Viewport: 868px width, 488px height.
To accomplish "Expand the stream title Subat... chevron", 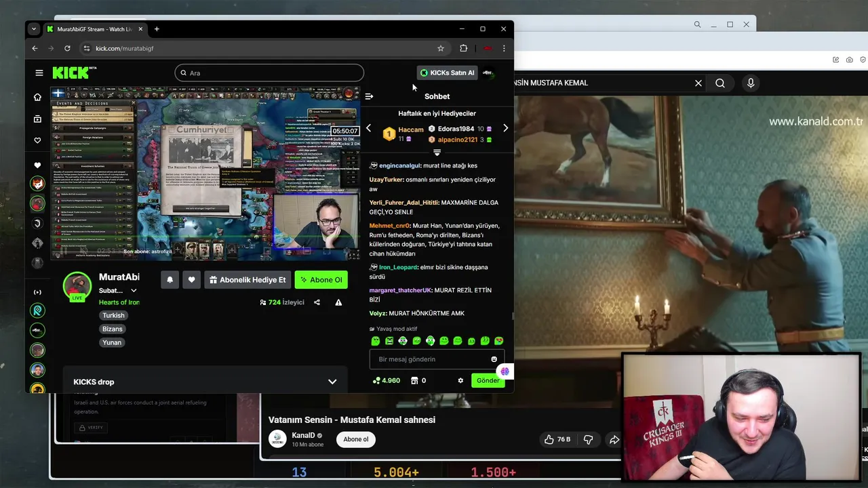I will [134, 291].
